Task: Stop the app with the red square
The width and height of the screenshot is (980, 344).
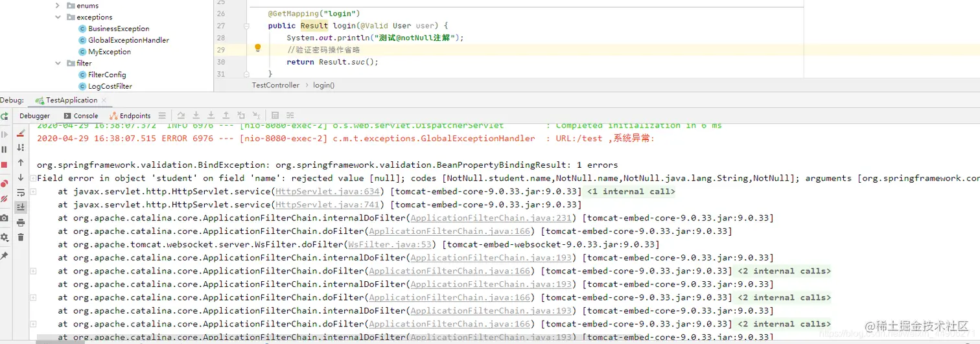Action: (x=5, y=165)
